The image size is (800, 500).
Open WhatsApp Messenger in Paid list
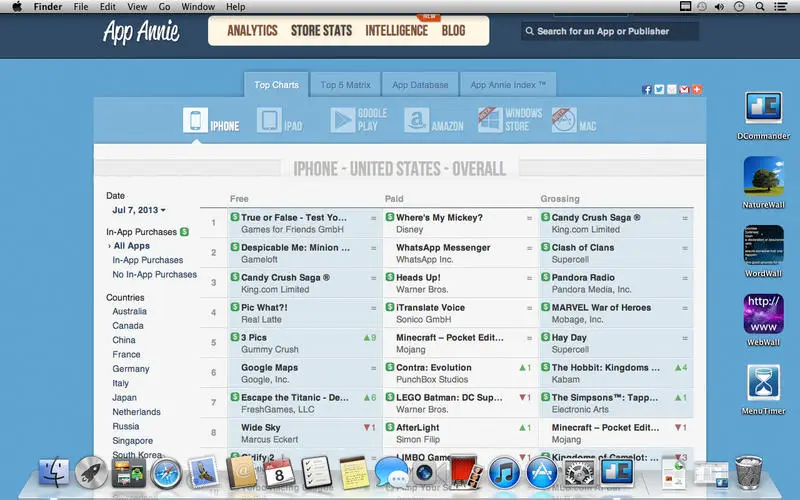click(x=443, y=247)
